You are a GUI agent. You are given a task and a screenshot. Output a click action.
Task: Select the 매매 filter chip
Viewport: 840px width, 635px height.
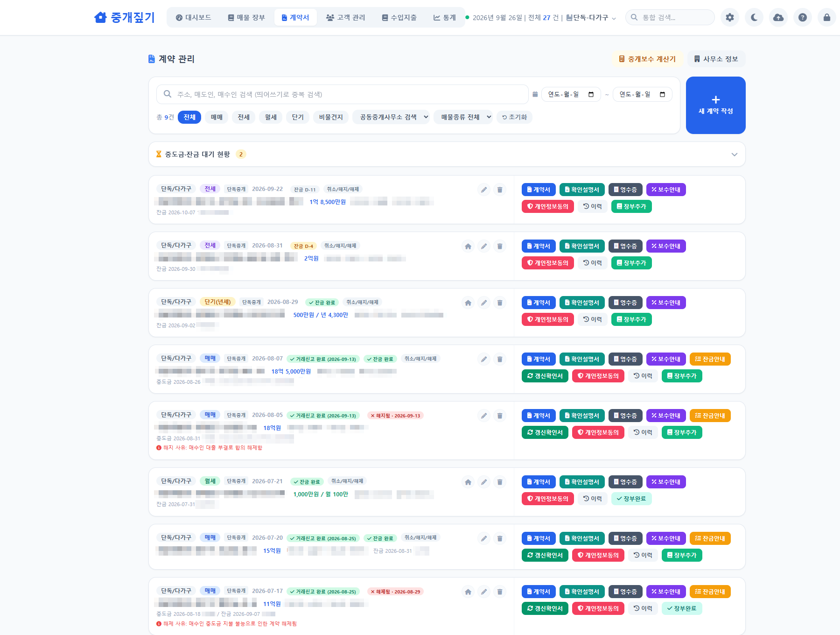coord(217,117)
